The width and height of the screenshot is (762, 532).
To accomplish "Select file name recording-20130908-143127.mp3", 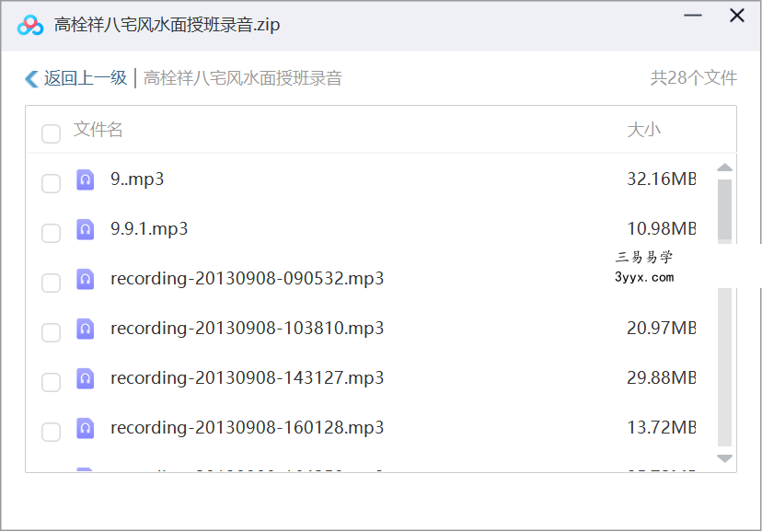I will [247, 378].
